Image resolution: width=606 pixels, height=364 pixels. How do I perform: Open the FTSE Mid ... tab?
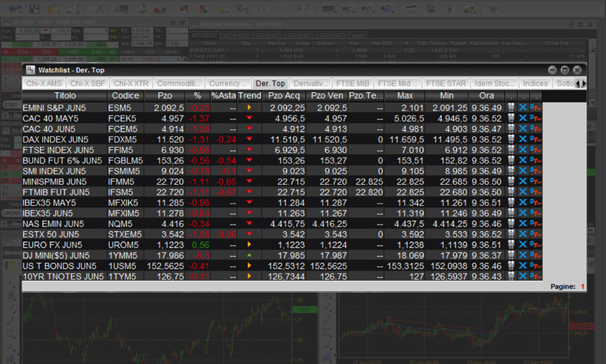pyautogui.click(x=398, y=83)
